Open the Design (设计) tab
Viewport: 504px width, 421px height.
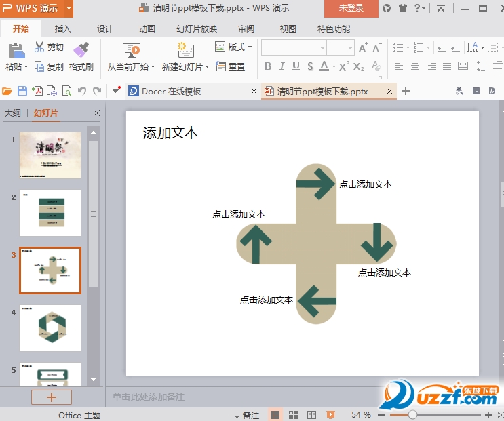[x=104, y=29]
